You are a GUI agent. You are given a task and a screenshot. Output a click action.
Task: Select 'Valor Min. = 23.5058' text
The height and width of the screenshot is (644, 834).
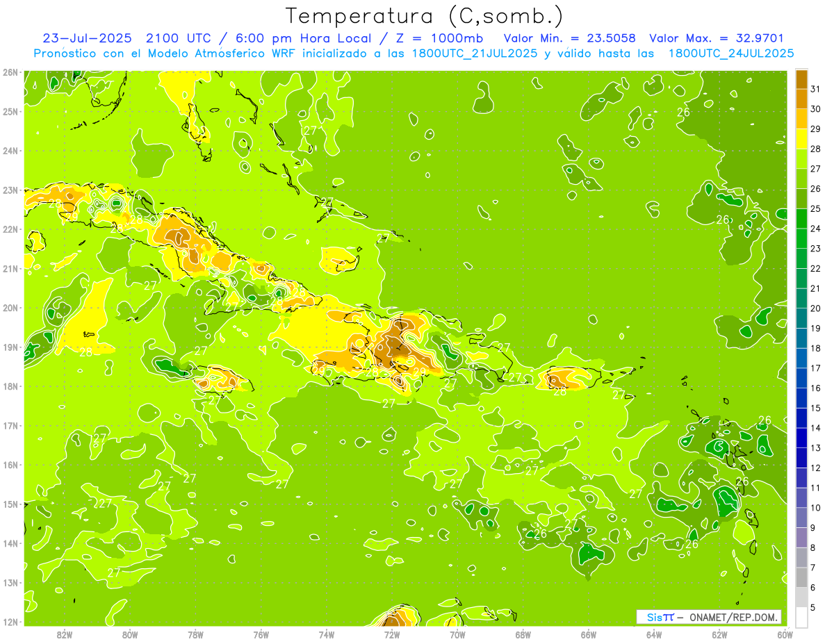coord(569,38)
